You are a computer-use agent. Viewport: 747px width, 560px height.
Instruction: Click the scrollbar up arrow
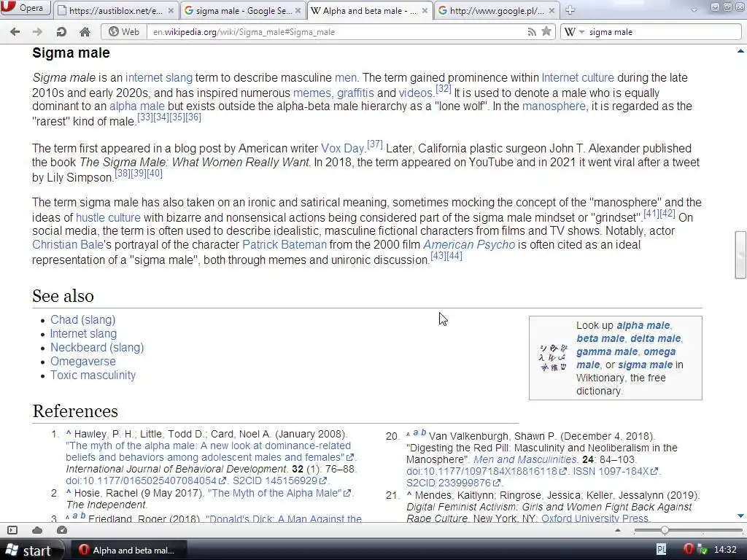740,51
